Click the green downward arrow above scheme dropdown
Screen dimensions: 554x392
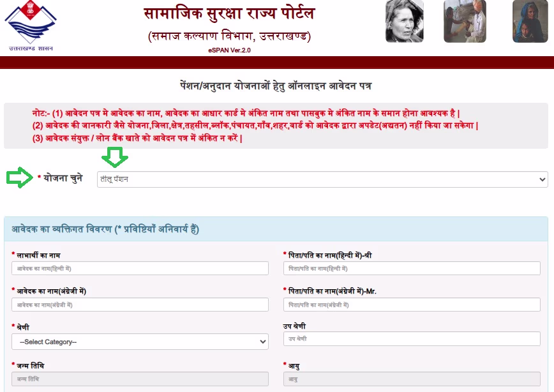[x=117, y=157]
